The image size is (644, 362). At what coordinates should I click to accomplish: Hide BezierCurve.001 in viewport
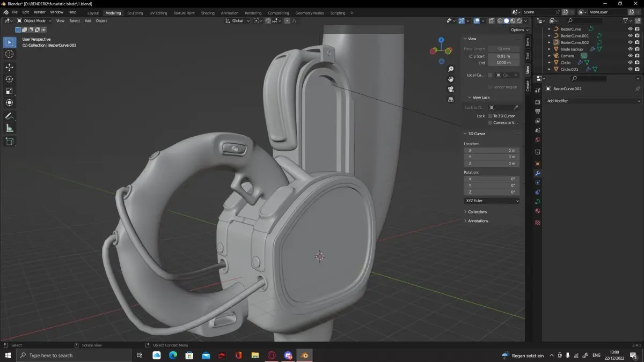tap(630, 35)
